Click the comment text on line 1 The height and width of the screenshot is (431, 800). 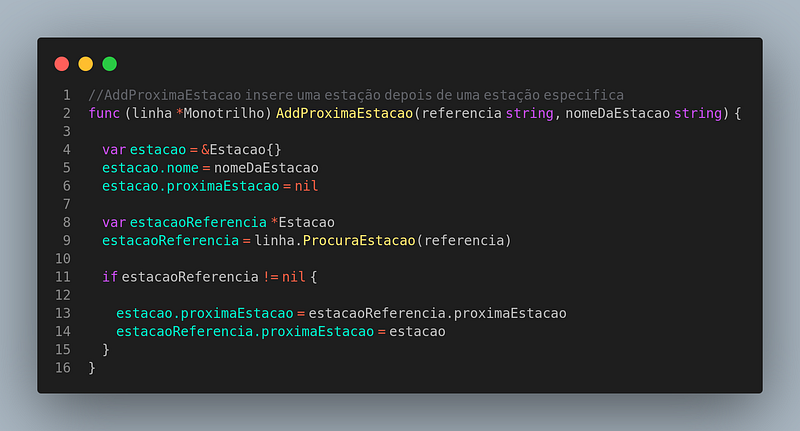356,95
